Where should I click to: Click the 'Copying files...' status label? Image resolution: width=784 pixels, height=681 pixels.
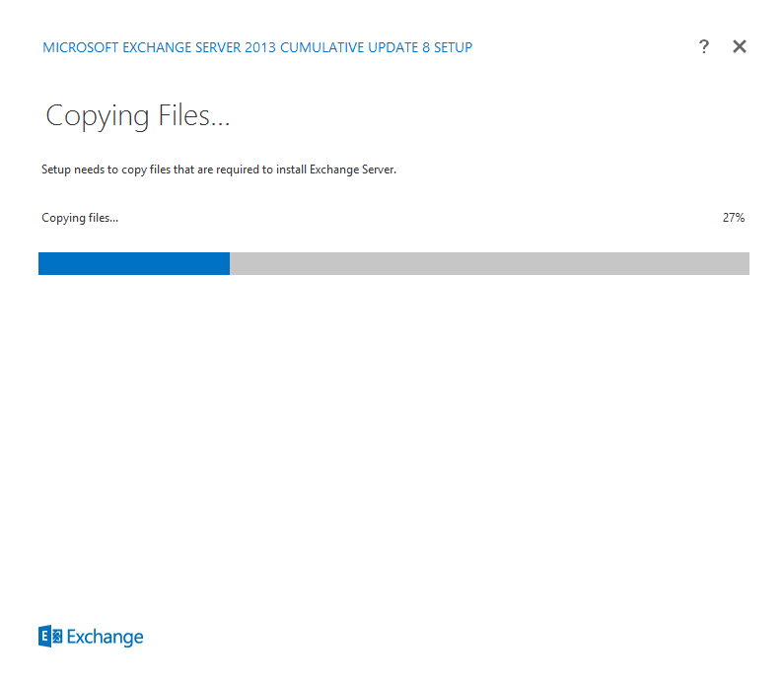80,218
